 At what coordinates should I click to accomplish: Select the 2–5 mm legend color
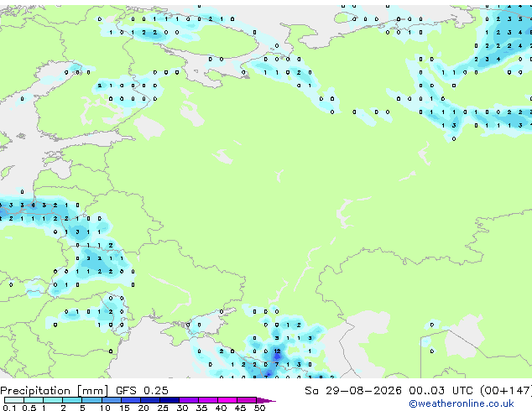(x=72, y=400)
